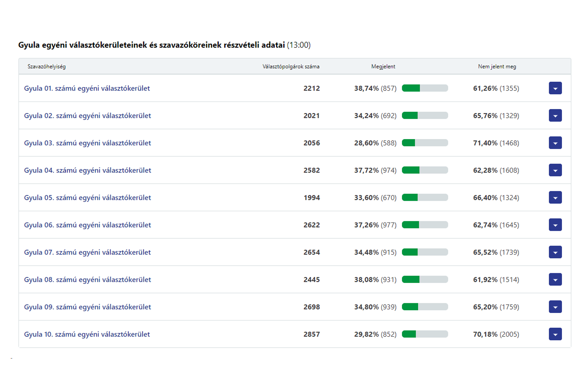Click turnout progress bar for Gyula 01
The height and width of the screenshot is (392, 588).
click(x=425, y=88)
